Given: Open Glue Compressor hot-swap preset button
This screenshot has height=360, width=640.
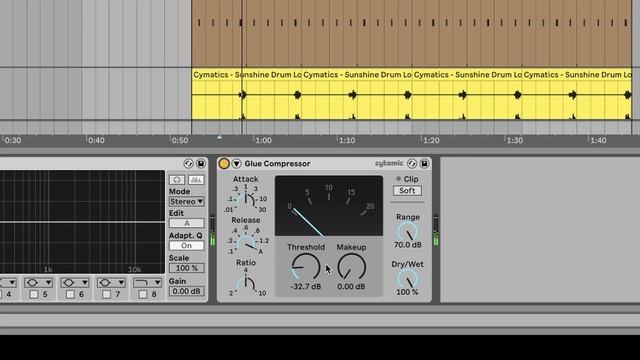Looking at the screenshot, I should tap(412, 164).
